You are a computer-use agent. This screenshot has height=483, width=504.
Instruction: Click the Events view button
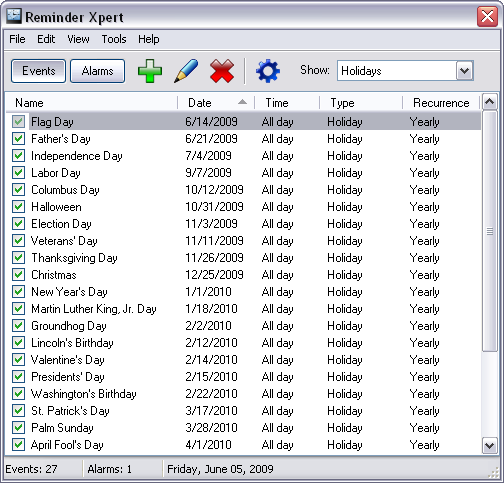(x=39, y=71)
